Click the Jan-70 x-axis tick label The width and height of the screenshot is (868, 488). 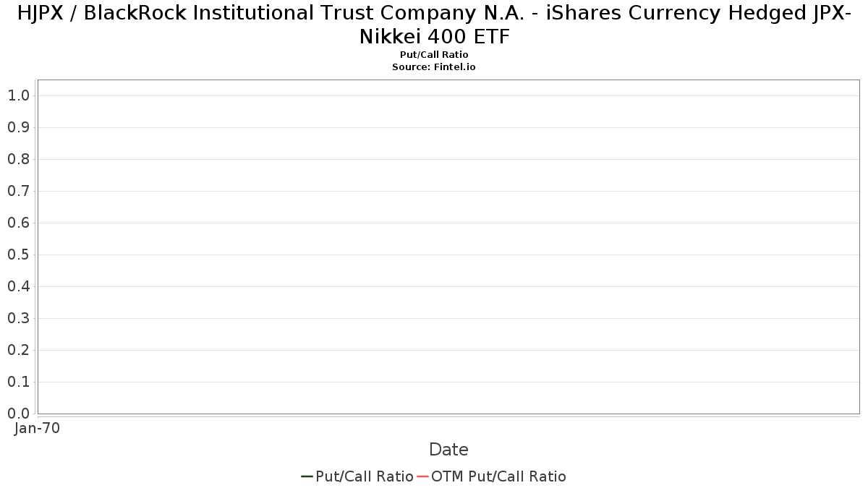(37, 428)
